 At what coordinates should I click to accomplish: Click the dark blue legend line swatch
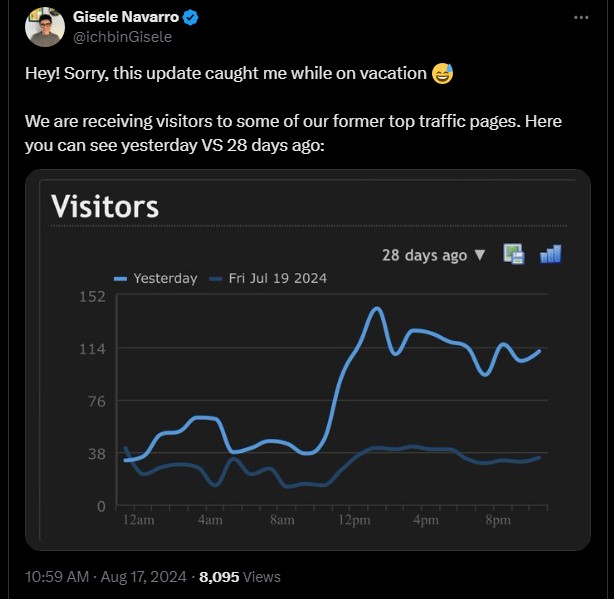[216, 278]
